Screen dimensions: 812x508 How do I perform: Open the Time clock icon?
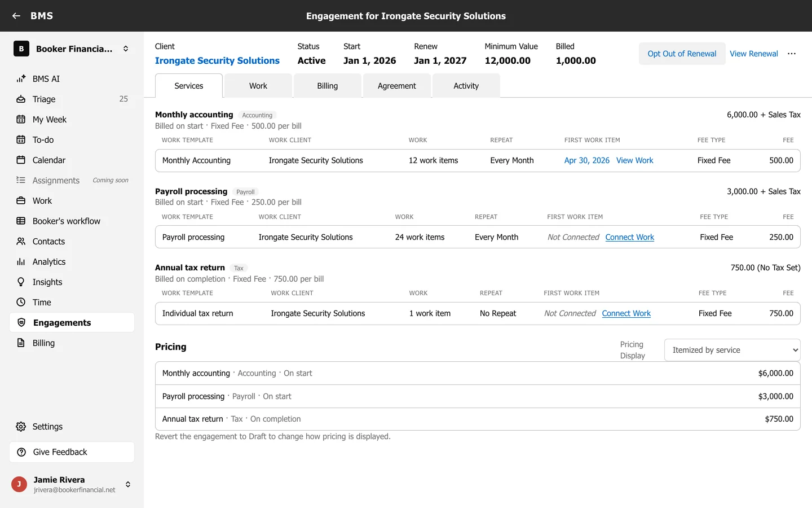pyautogui.click(x=21, y=303)
